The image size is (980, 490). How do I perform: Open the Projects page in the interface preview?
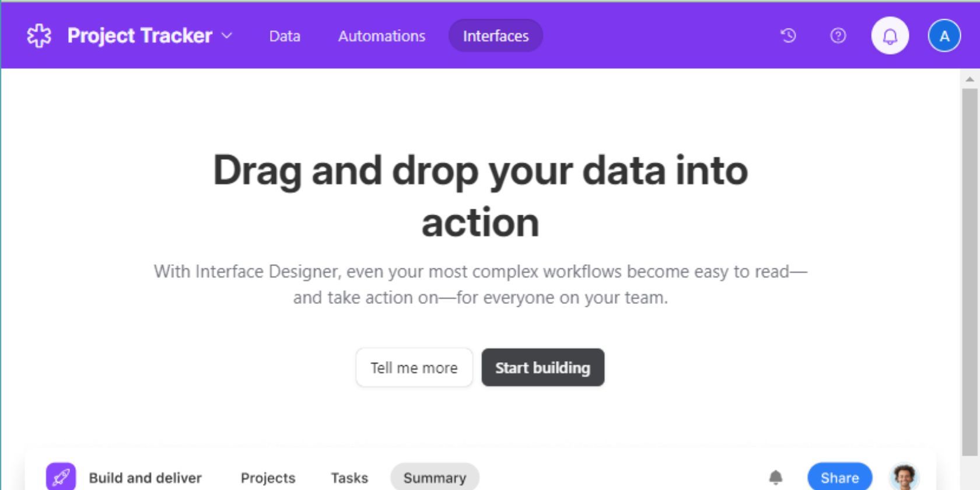pos(267,477)
